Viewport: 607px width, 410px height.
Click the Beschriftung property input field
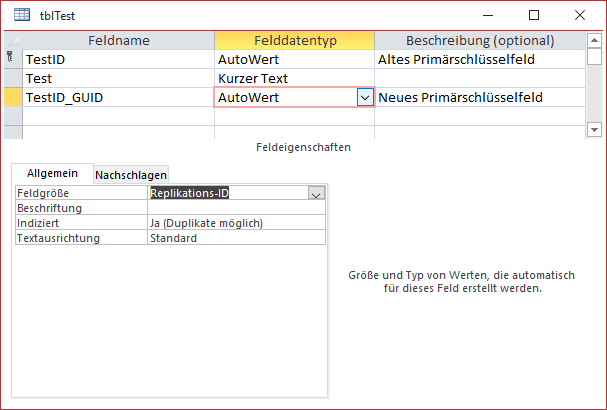(x=236, y=208)
